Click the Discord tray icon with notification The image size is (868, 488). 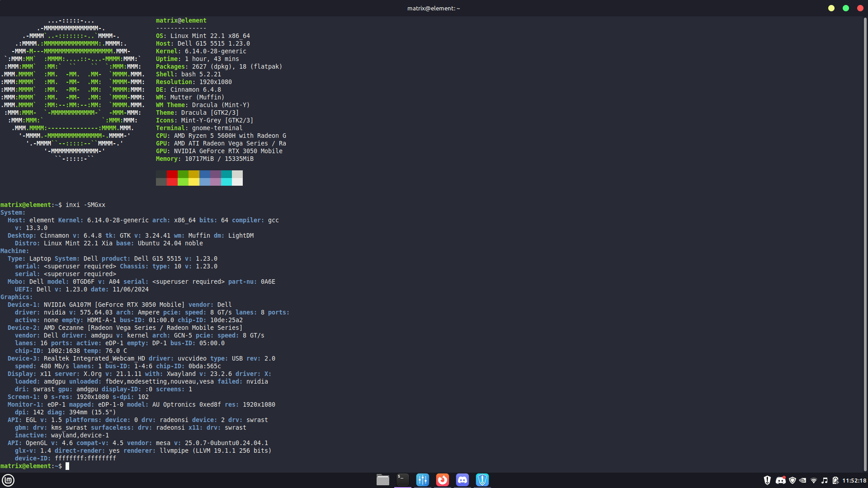pos(780,480)
